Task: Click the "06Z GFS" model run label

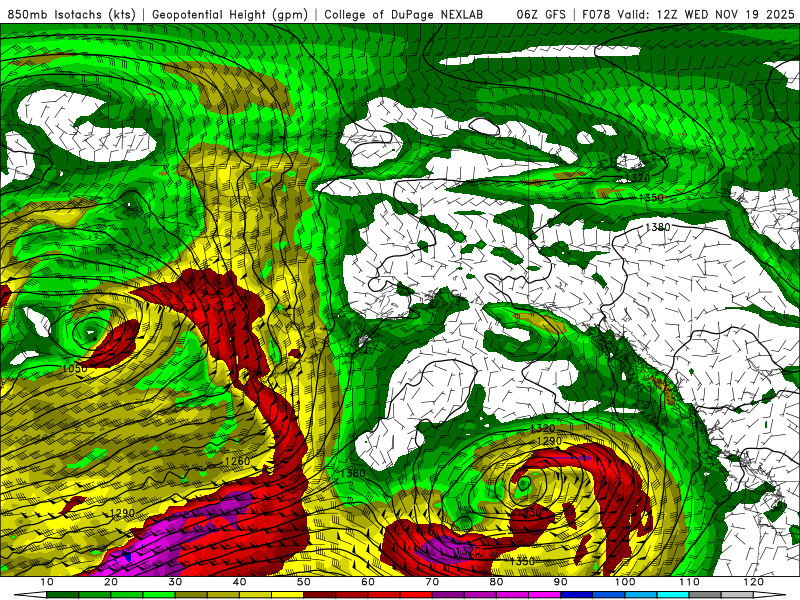Action: (541, 15)
